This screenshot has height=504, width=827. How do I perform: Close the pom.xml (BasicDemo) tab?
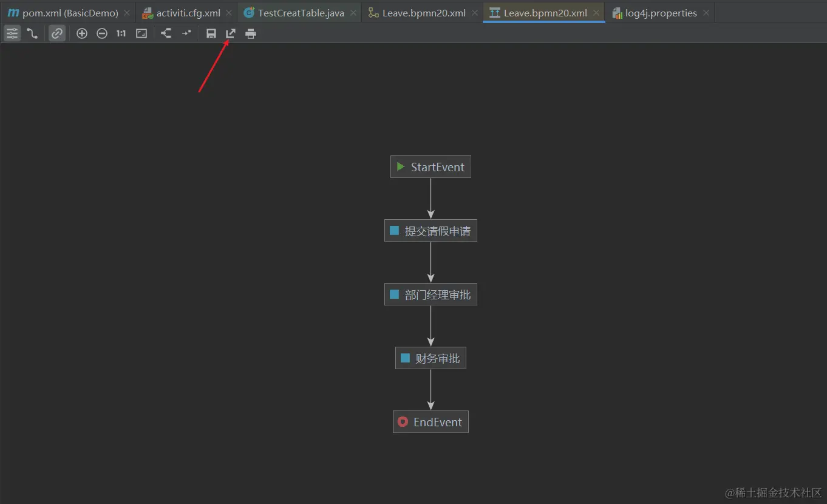click(x=127, y=13)
